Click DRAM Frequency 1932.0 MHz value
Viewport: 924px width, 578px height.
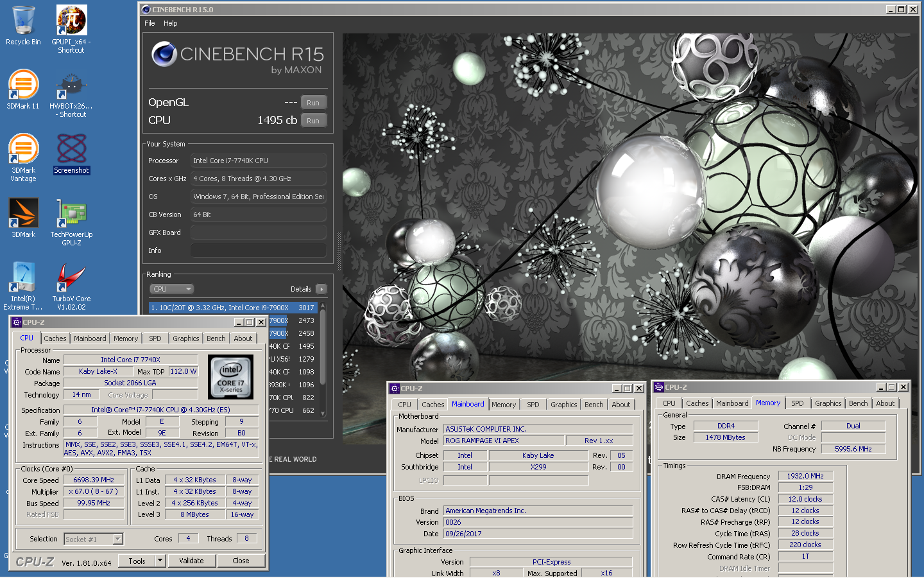pos(805,476)
